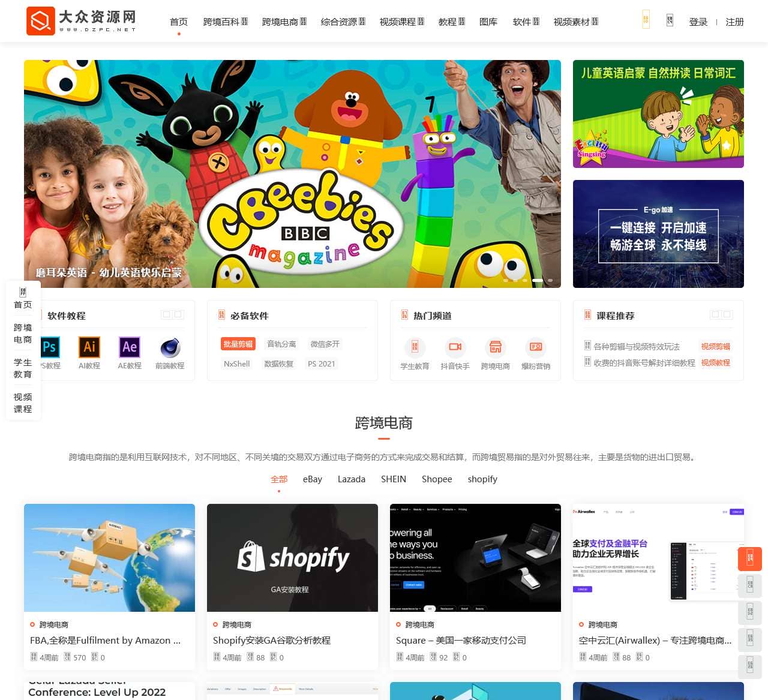
Task: Select the shopify category tab
Action: (482, 479)
